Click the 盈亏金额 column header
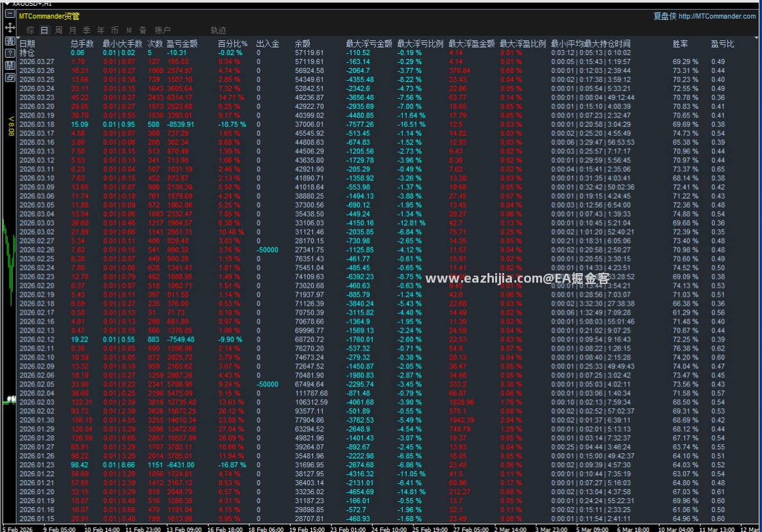Viewport: 762px width, 532px height. [x=182, y=44]
